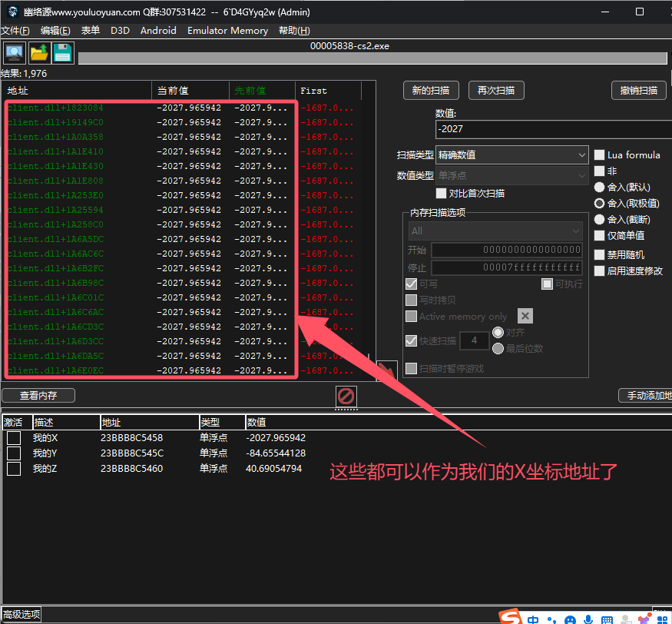Enable the Lua formula checkbox
The image size is (672, 624).
point(599,154)
